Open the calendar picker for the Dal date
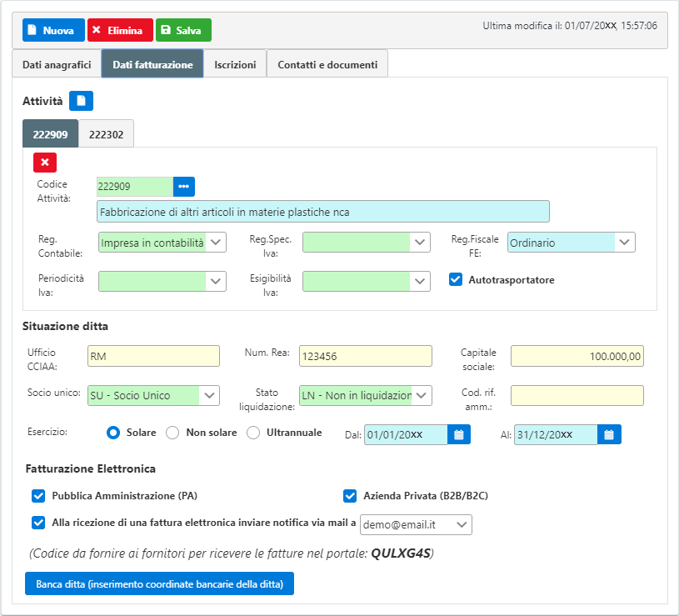The image size is (679, 616). pos(459,434)
